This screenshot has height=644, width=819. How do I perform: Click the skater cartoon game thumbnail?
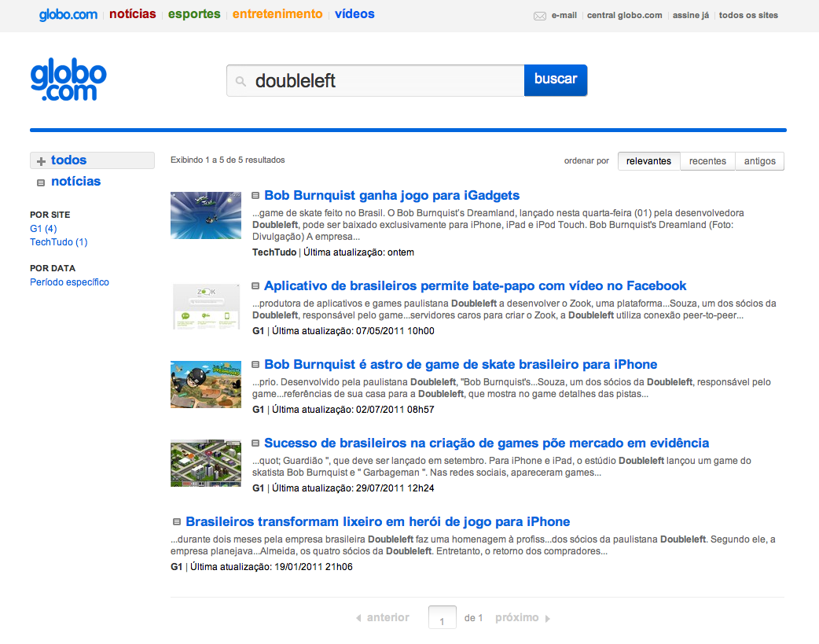click(206, 385)
